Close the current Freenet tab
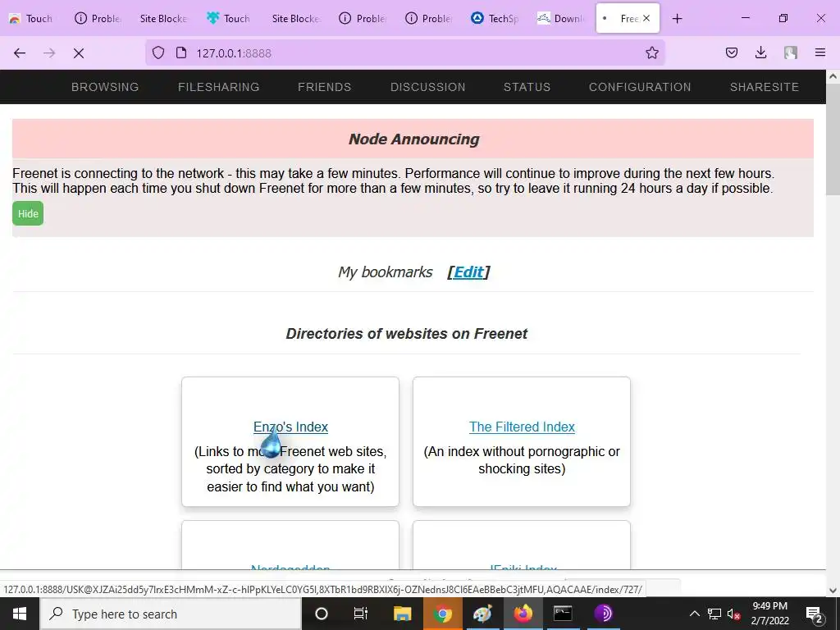 [646, 18]
